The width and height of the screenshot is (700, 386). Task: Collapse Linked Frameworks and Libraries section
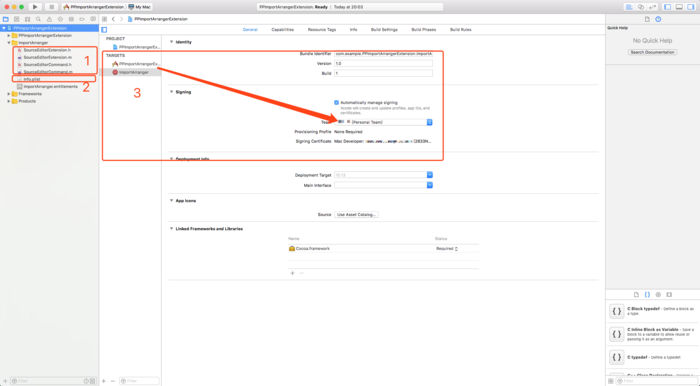[x=171, y=228]
